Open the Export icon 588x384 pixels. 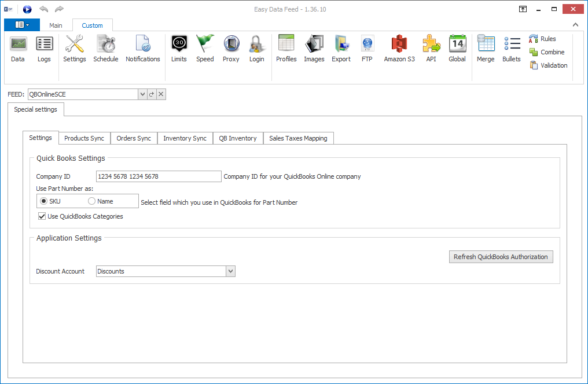coord(341,49)
